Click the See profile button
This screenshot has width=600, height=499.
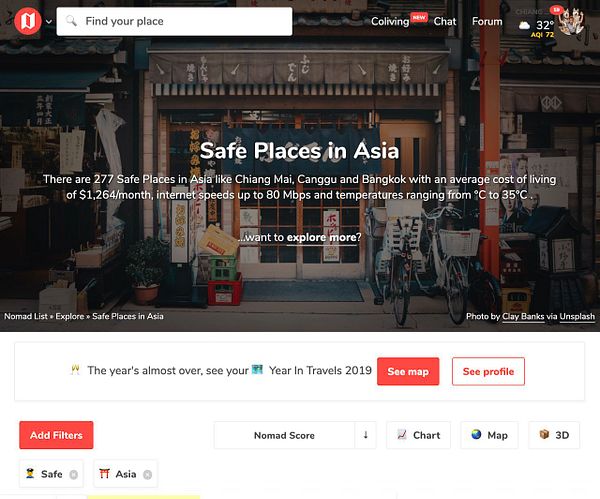click(488, 372)
